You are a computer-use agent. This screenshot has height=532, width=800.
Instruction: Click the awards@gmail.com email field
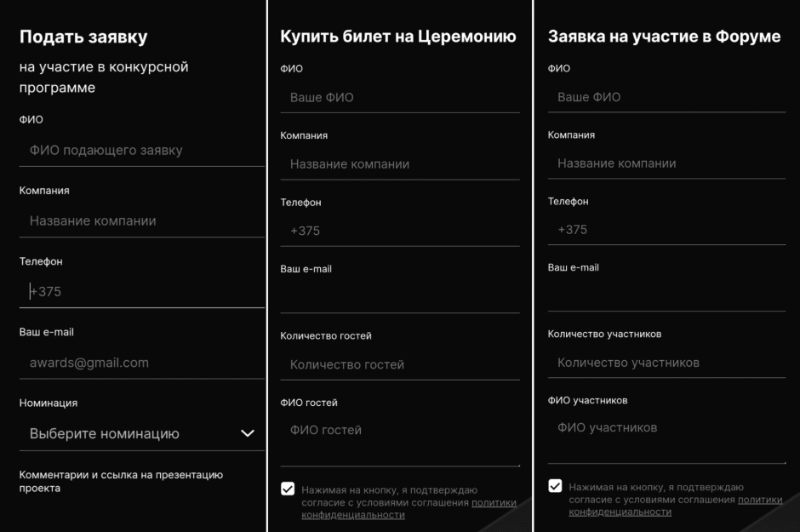coord(141,363)
